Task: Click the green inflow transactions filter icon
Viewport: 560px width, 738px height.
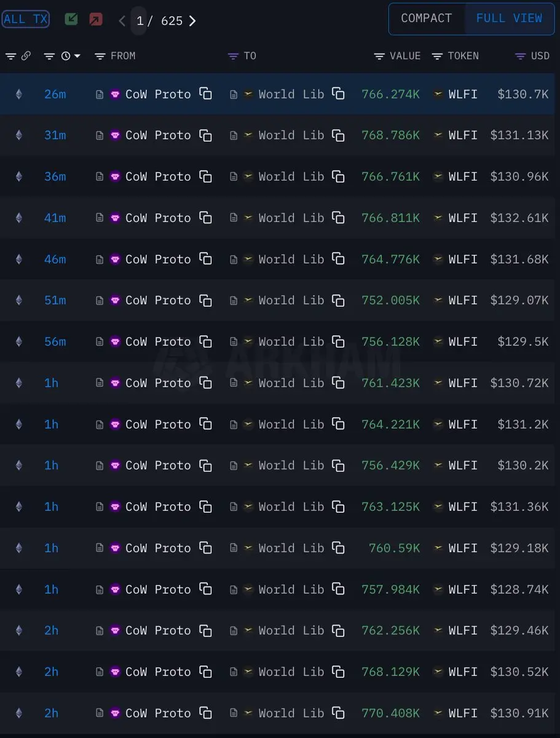Action: point(71,19)
